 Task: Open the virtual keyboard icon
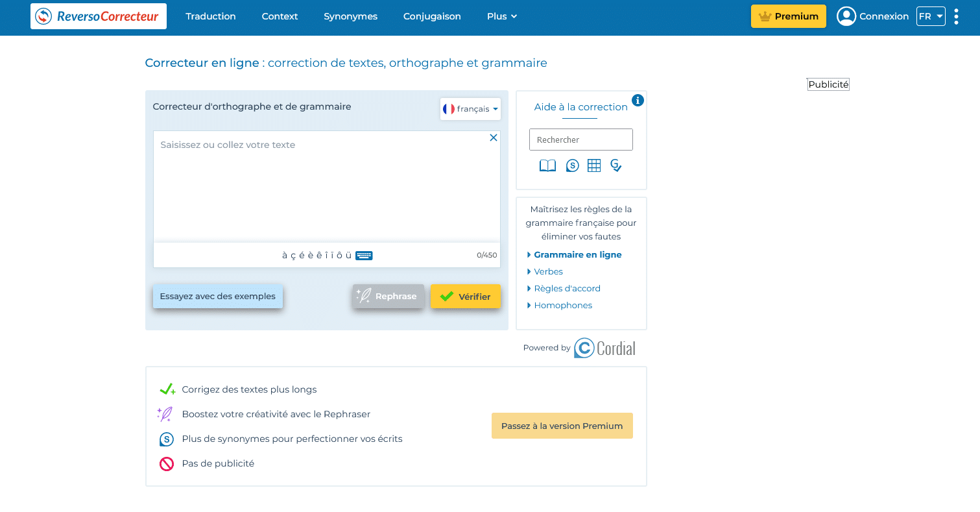pos(365,255)
